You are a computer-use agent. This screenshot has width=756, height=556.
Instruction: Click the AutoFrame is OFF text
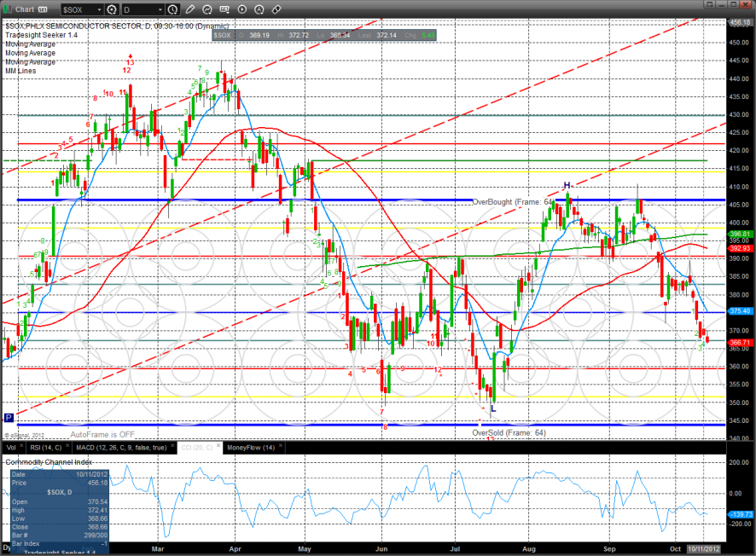click(102, 435)
